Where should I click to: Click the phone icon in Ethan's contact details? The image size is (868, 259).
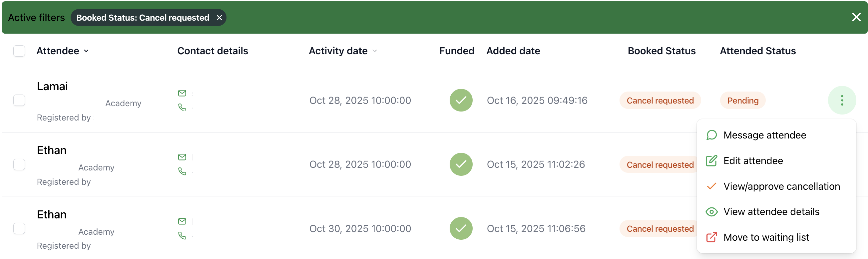tap(182, 171)
